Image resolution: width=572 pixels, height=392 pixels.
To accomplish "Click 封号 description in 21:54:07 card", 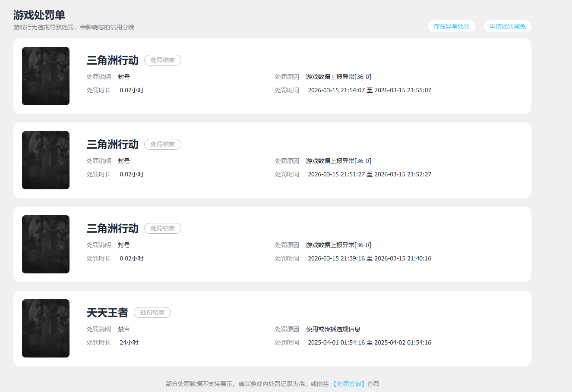I will (124, 77).
